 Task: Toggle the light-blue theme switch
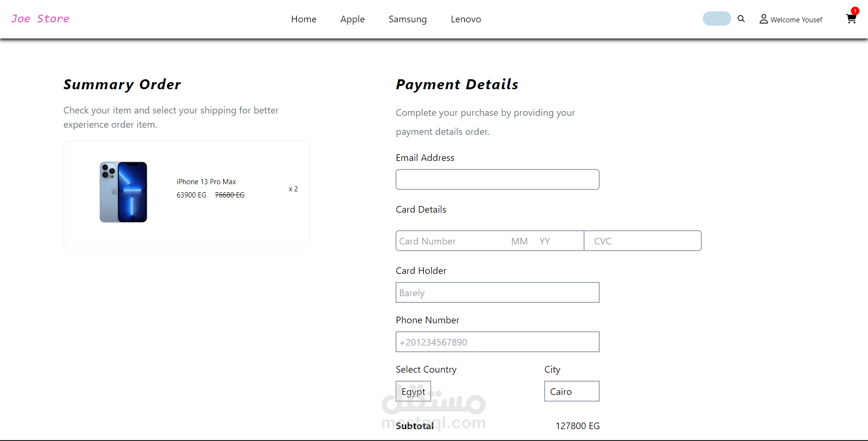click(717, 19)
